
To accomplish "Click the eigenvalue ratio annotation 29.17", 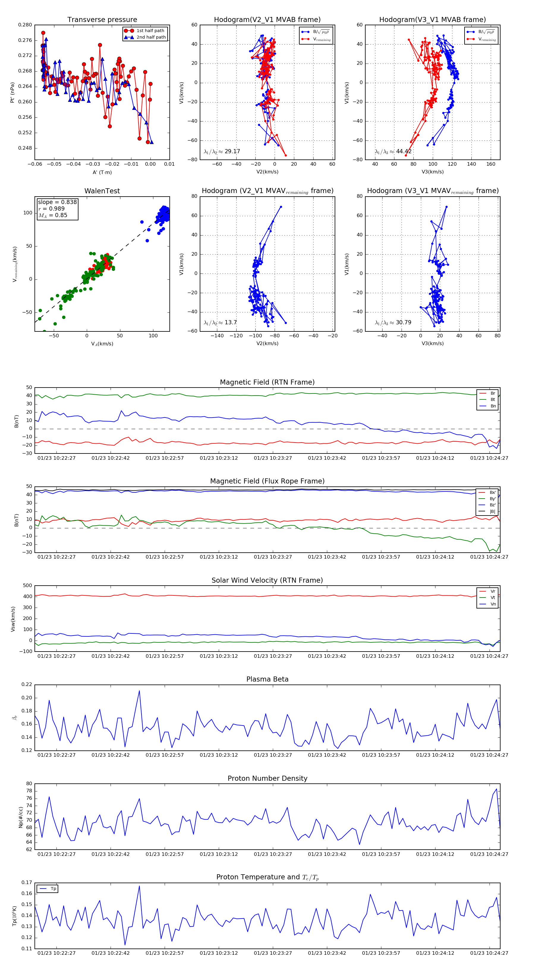I will [x=222, y=151].
